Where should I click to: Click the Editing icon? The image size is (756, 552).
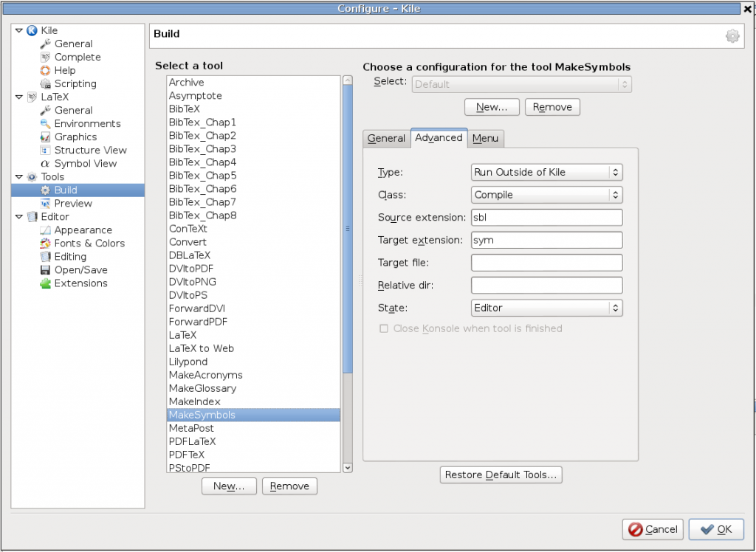click(x=45, y=257)
